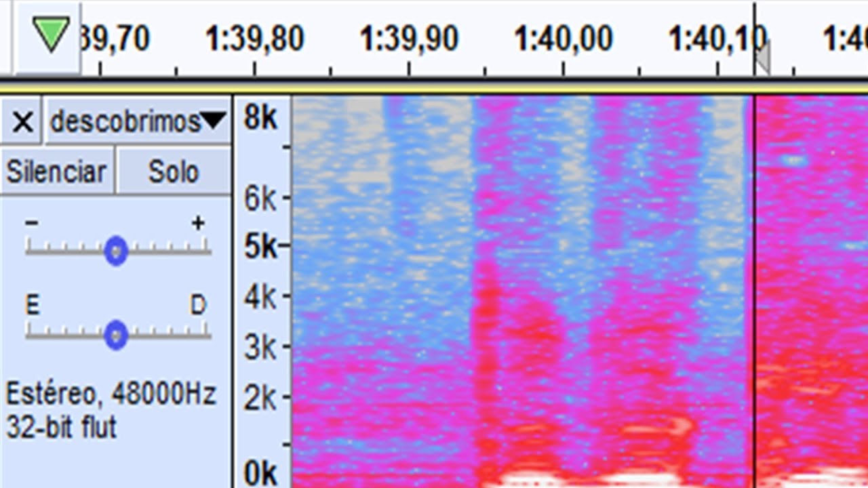Click the '32-bit flut' format text
868x488 pixels.
coord(62,428)
